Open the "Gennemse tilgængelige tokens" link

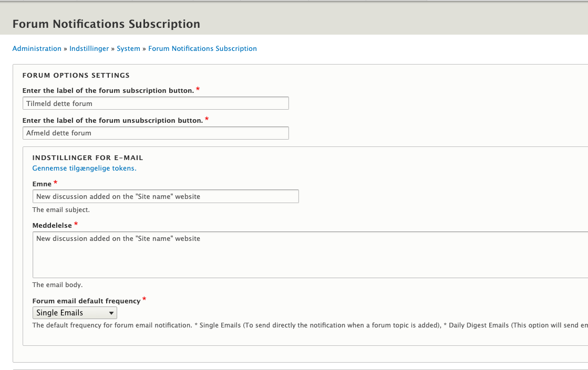click(84, 168)
